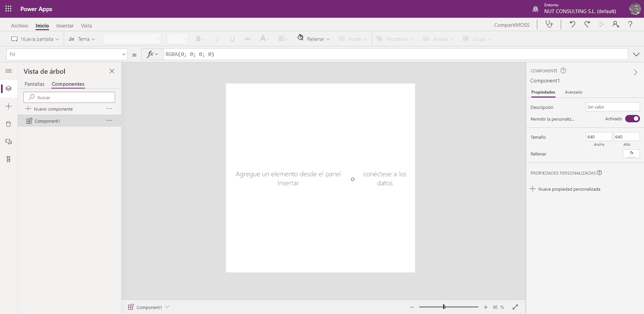
Task: Click Nueva propiedad personalizada
Action: tap(565, 189)
